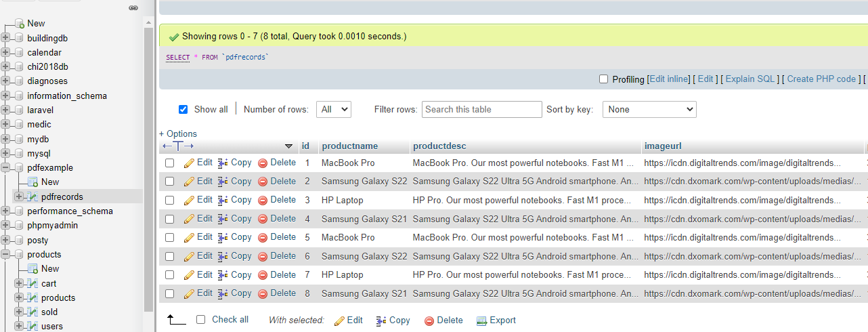Click the pencil Edit icon for row 7 HP Laptop
Screen dimensions: 868x332
click(189, 275)
